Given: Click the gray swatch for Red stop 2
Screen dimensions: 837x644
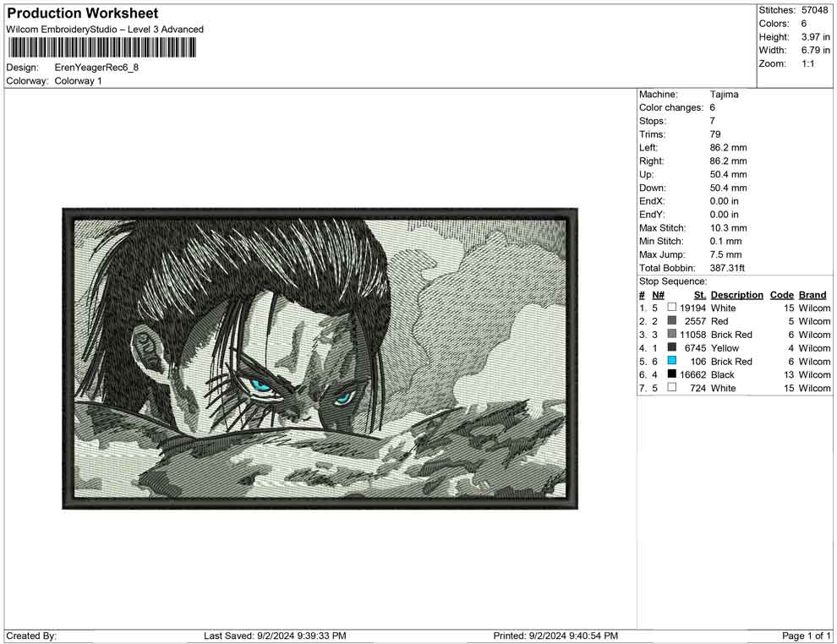Looking at the screenshot, I should pos(672,320).
